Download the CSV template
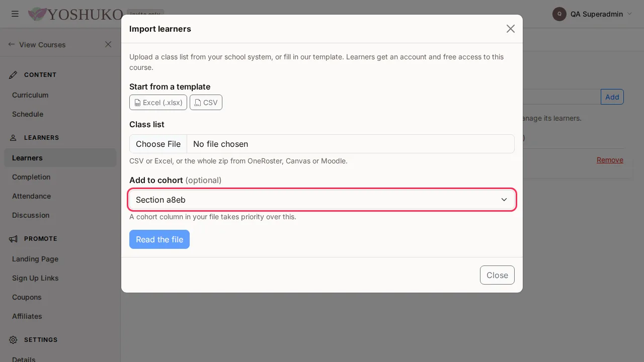This screenshot has height=362, width=644. tap(206, 103)
